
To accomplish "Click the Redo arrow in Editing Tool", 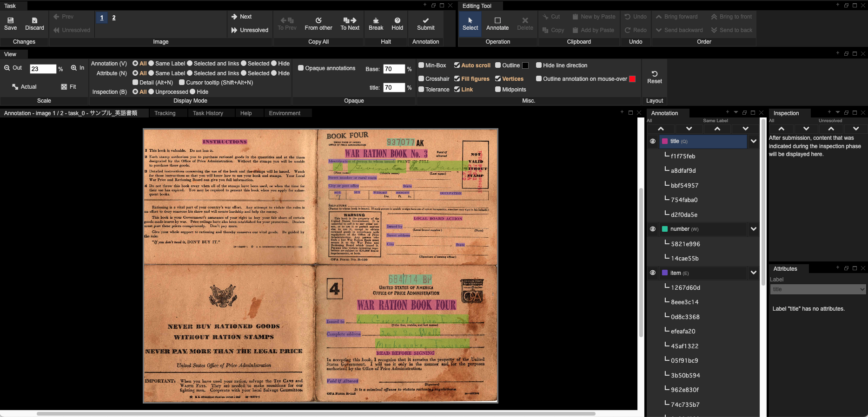I will pos(628,30).
